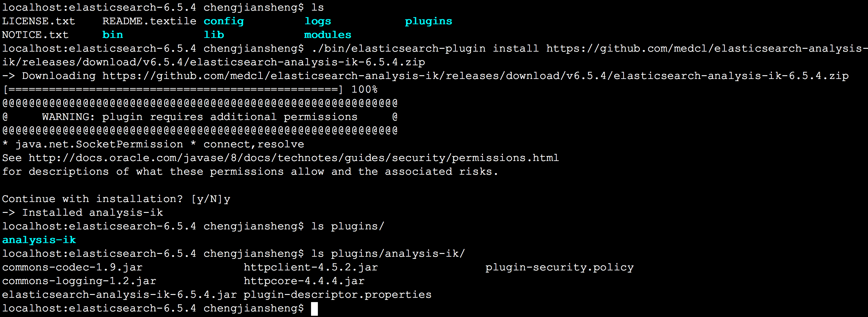Click the cyan lib directory name
The image size is (868, 317).
(x=214, y=35)
